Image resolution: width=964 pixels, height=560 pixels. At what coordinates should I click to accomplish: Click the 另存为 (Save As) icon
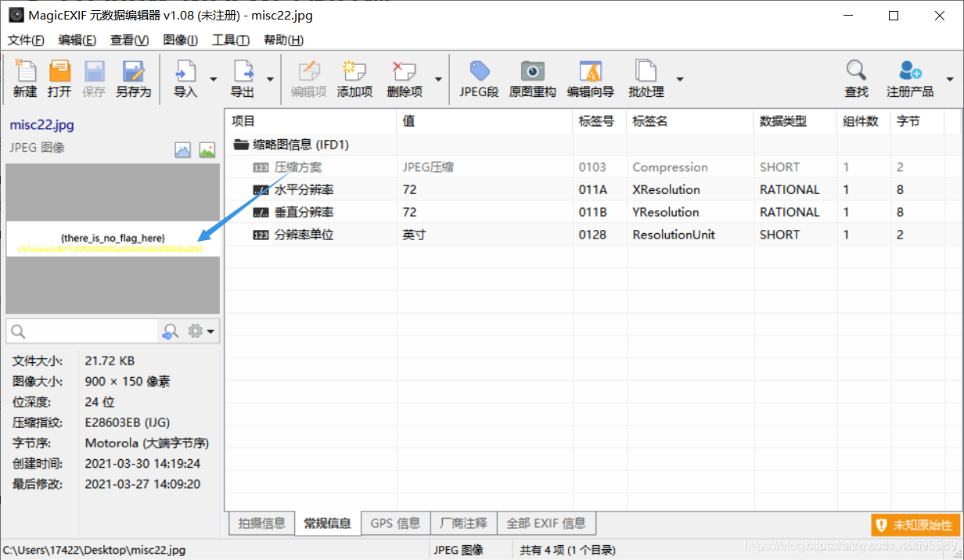(132, 77)
